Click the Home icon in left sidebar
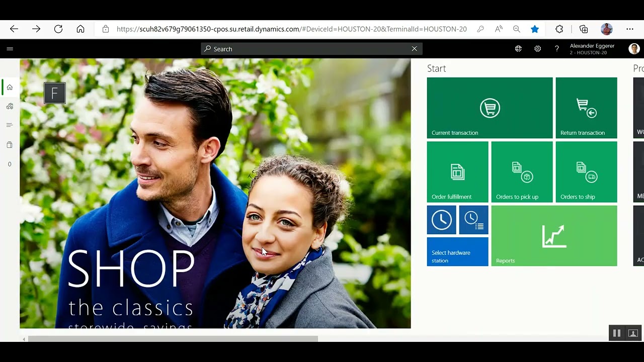This screenshot has height=362, width=644. [10, 87]
